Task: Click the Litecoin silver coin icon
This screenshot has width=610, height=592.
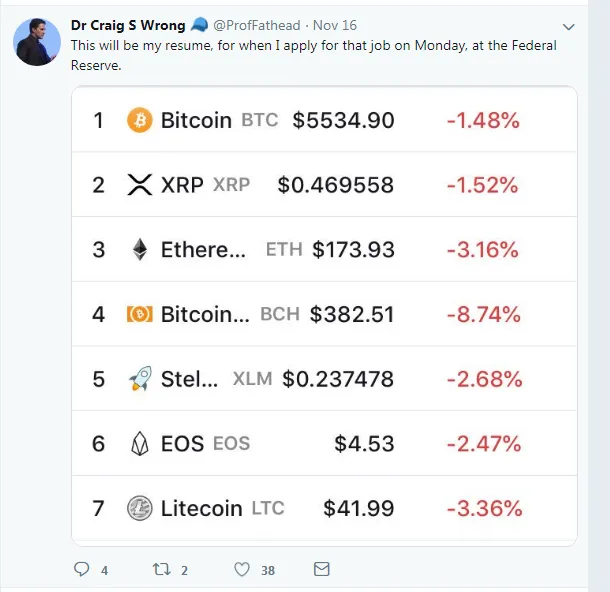Action: coord(140,508)
